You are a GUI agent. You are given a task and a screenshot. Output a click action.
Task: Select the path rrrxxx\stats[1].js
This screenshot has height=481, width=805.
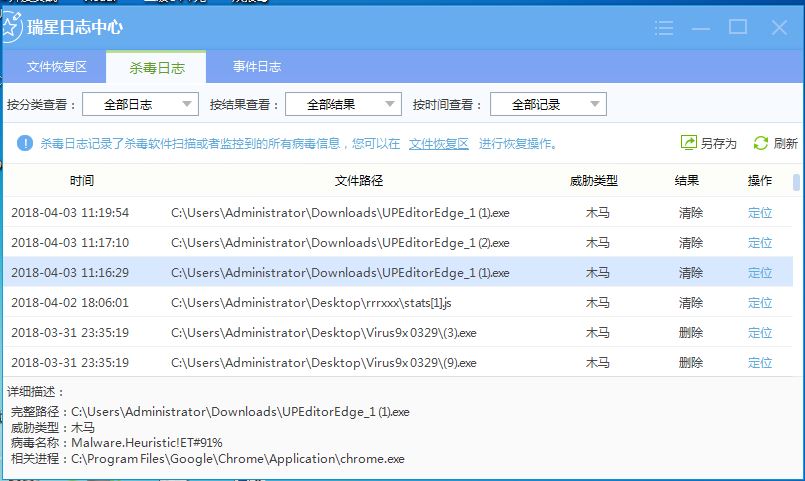click(x=311, y=303)
